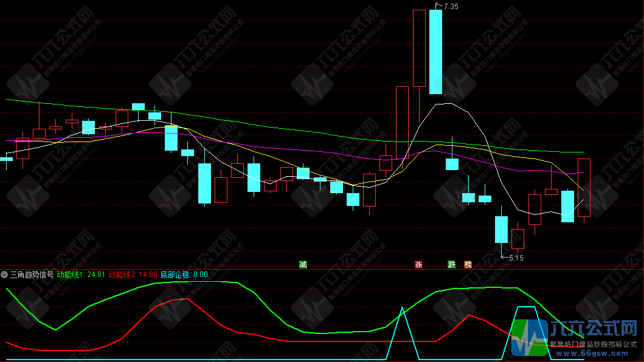The width and height of the screenshot is (644, 362).
Task: Click the red 动能线2 first peak
Action: (185, 299)
